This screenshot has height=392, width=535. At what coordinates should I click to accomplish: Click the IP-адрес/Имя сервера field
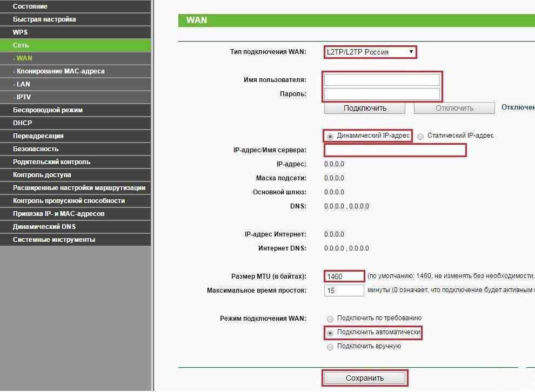tap(395, 150)
